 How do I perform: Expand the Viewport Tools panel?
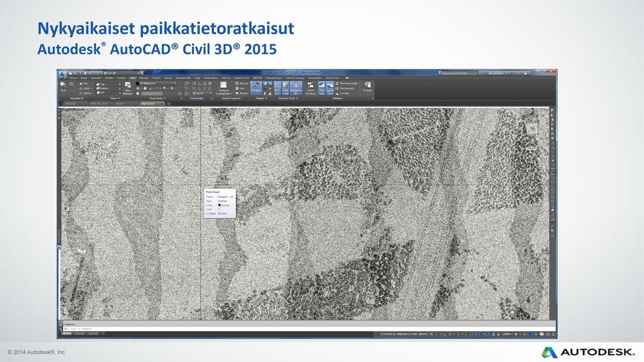[287, 99]
